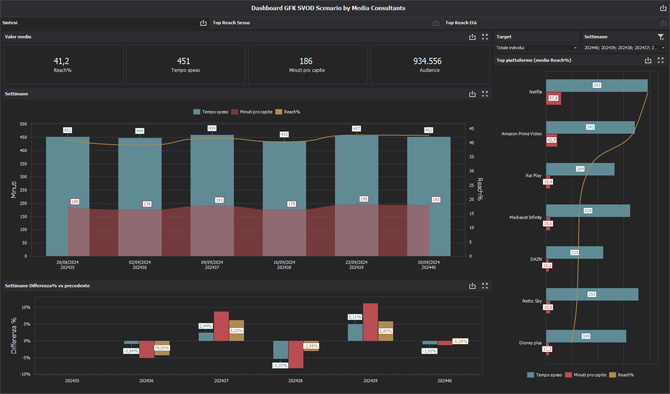Click the 30/09/2024 202440 axis label

[429, 265]
